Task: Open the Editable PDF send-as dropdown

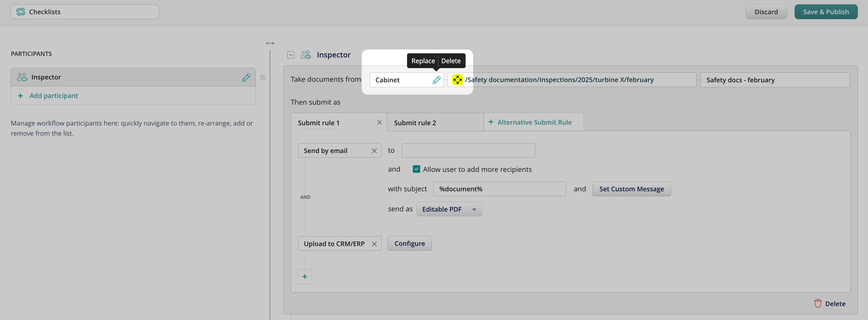Action: [x=449, y=209]
